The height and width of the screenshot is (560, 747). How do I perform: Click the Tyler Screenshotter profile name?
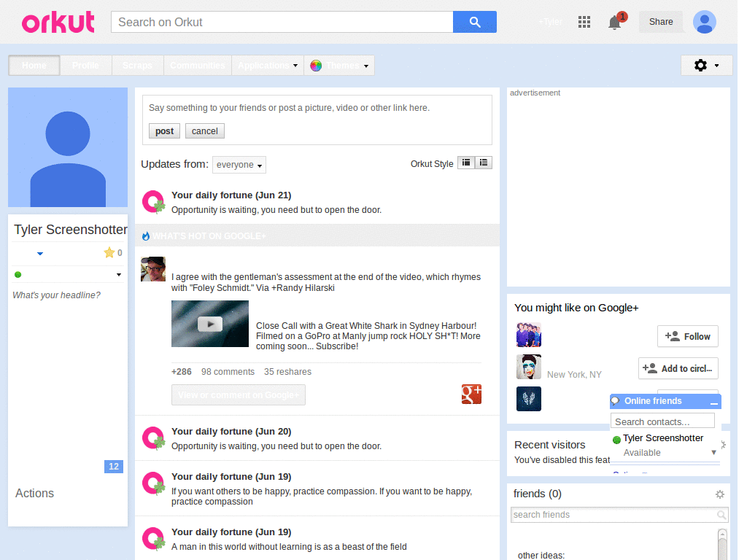point(71,230)
